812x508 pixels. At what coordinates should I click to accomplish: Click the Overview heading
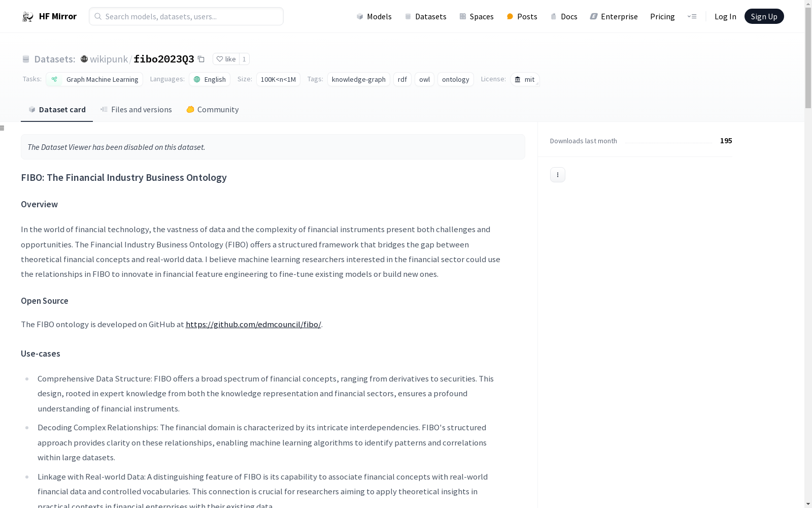click(x=39, y=204)
